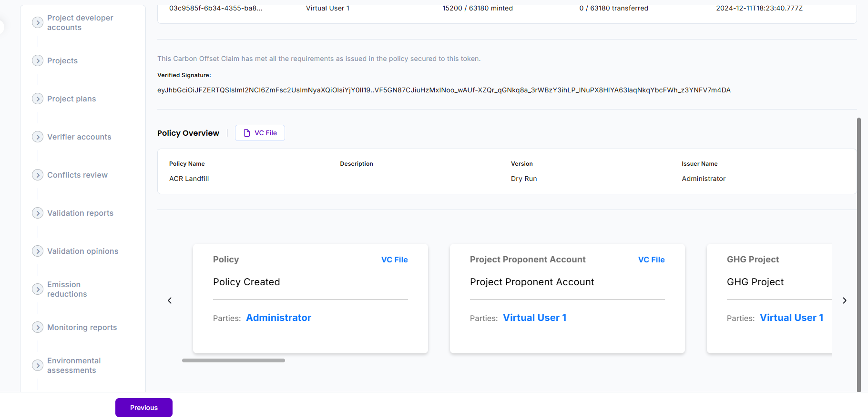Open VC File link for Project Proponent Account

tap(651, 260)
